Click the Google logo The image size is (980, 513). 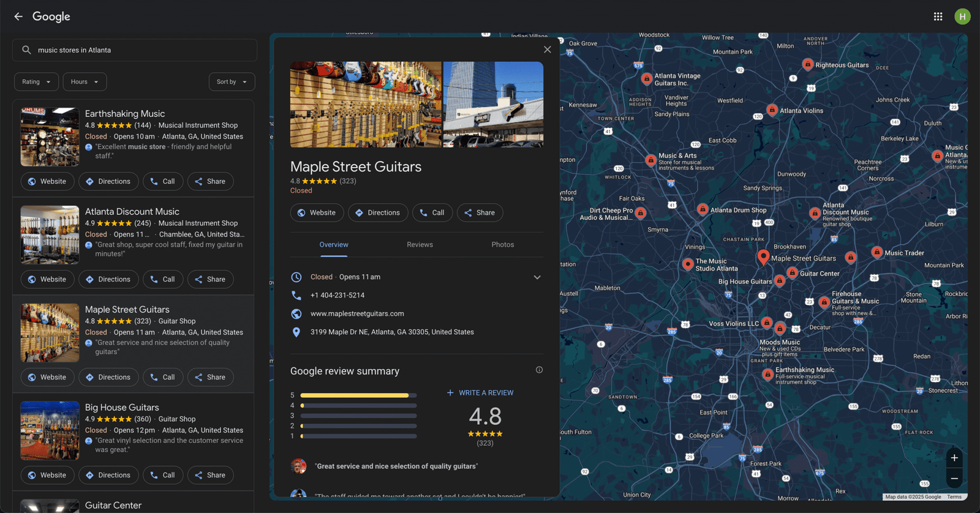pyautogui.click(x=51, y=17)
